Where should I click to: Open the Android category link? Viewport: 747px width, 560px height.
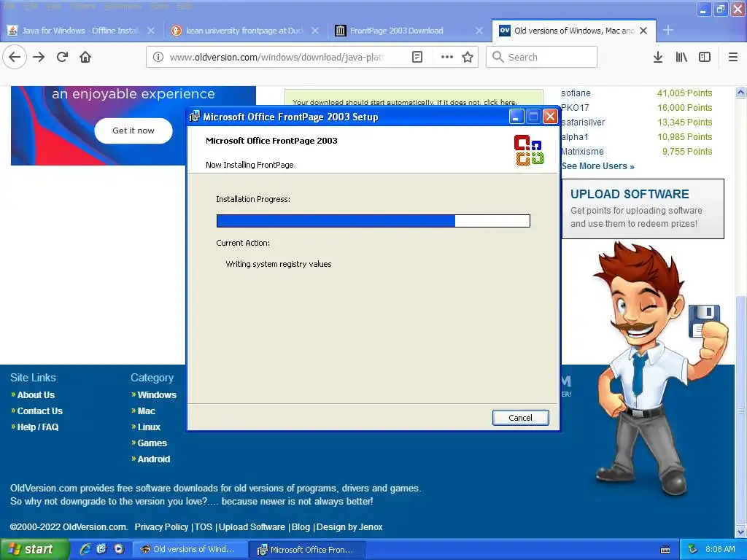tap(153, 459)
